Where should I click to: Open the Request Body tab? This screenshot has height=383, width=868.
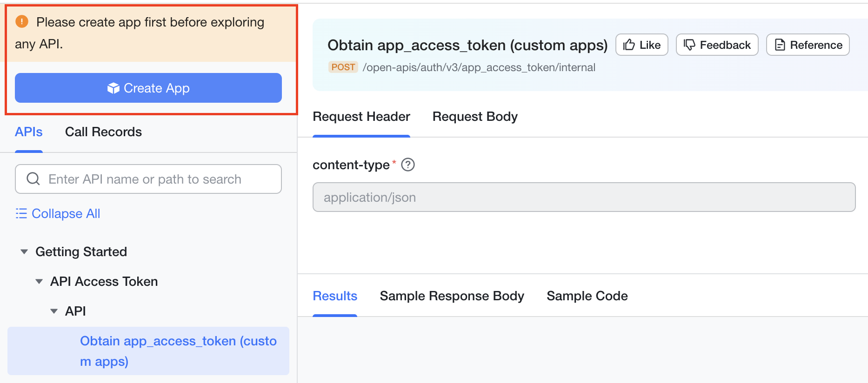475,117
